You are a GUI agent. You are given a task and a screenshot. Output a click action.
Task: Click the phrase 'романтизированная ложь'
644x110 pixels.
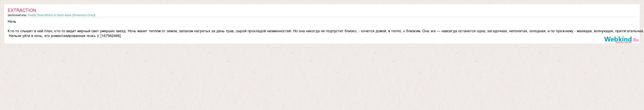pyautogui.click(x=73, y=36)
